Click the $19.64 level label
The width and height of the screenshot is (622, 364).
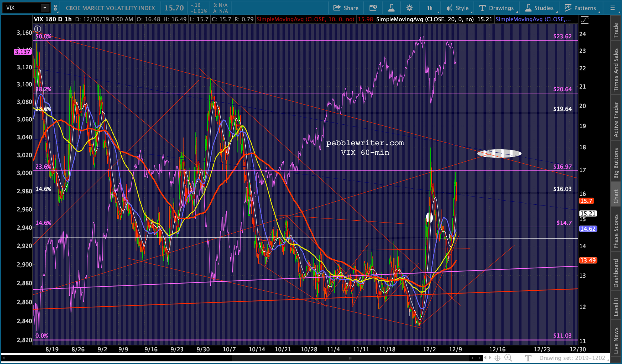pyautogui.click(x=562, y=109)
